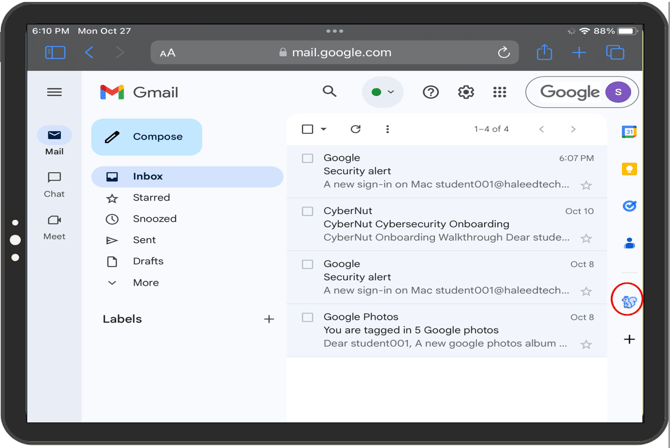Expand the More folders list
This screenshot has width=670, height=448.
(145, 283)
